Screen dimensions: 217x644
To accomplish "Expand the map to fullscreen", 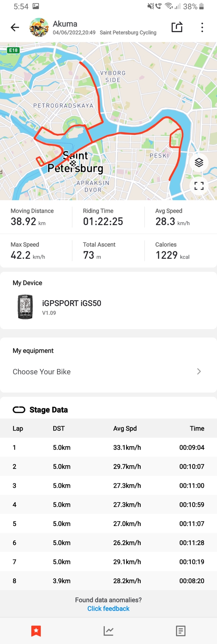I will pyautogui.click(x=199, y=186).
